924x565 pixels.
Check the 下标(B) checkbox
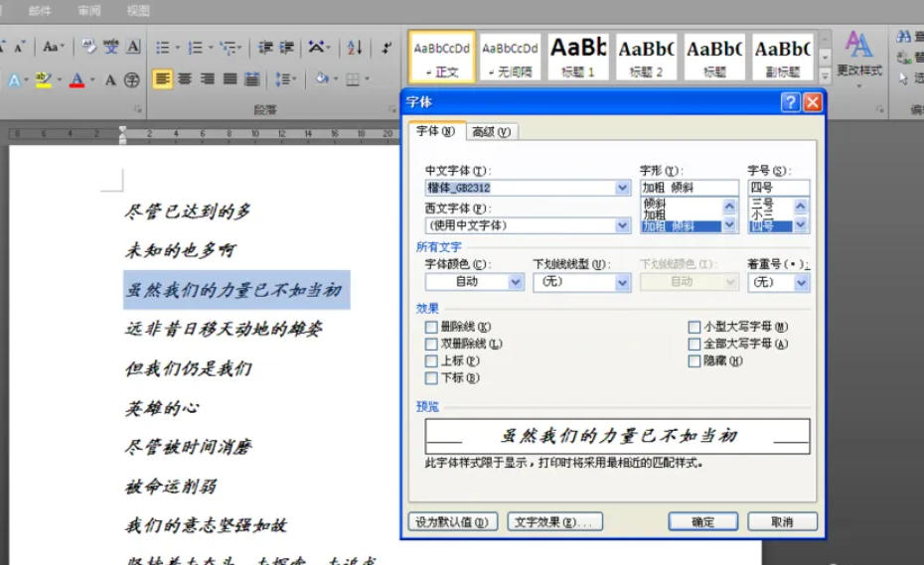431,378
